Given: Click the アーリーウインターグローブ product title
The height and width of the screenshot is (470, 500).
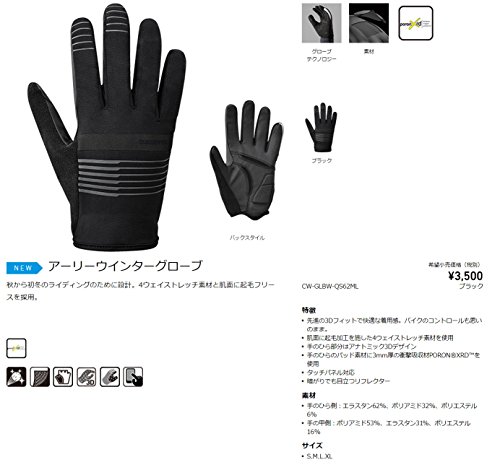Looking at the screenshot, I should pos(125,266).
